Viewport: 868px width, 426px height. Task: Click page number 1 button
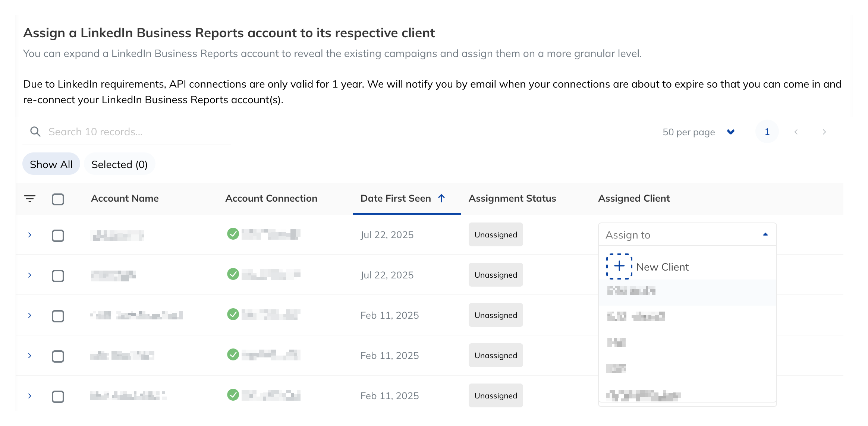pyautogui.click(x=767, y=132)
